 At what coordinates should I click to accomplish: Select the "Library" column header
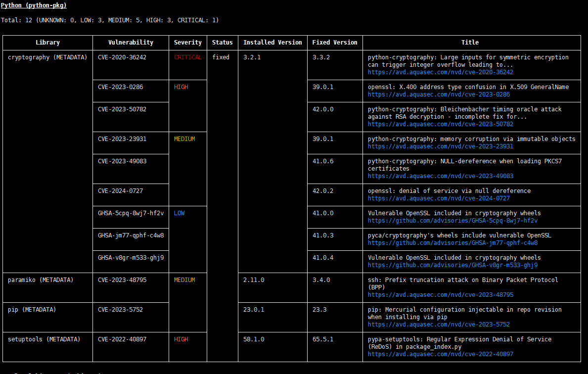coord(47,43)
